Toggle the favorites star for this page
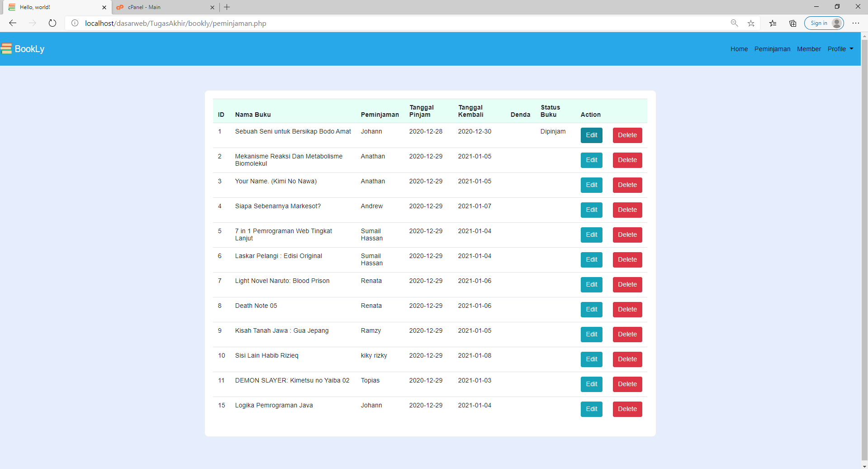Screen dimensions: 868x469 (751, 23)
